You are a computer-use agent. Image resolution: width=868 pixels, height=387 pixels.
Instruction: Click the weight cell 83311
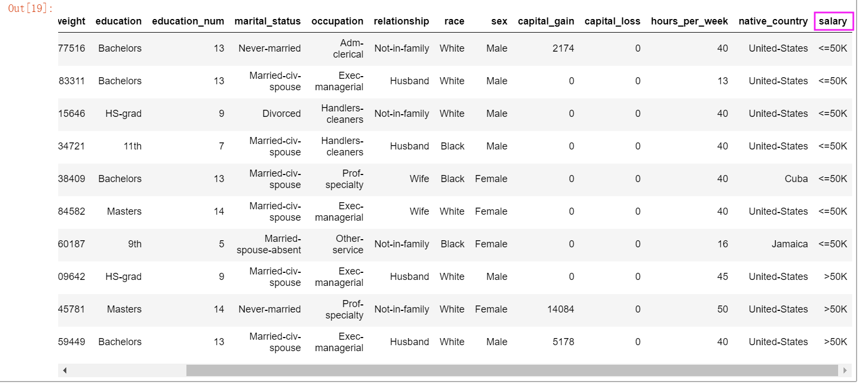click(x=72, y=81)
